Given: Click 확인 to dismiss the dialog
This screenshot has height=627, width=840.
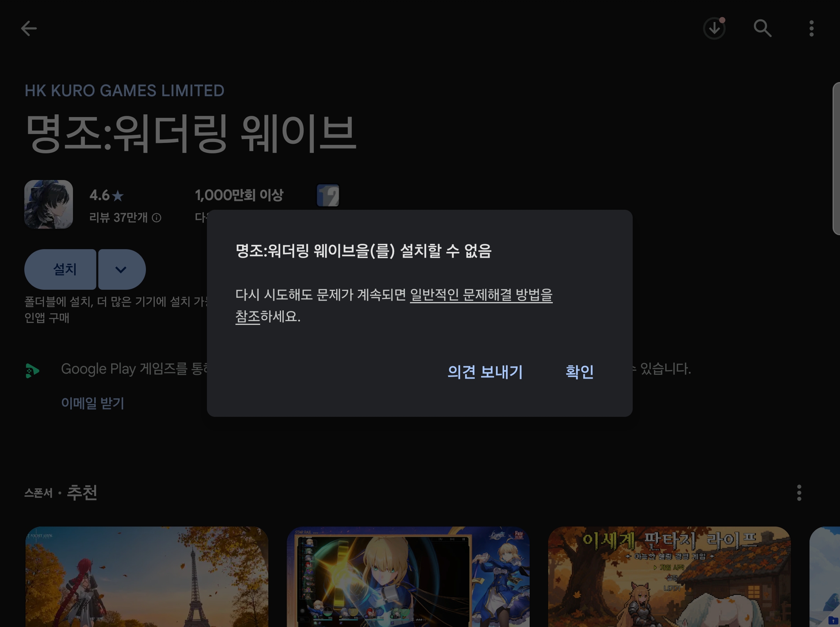Looking at the screenshot, I should click(x=579, y=372).
